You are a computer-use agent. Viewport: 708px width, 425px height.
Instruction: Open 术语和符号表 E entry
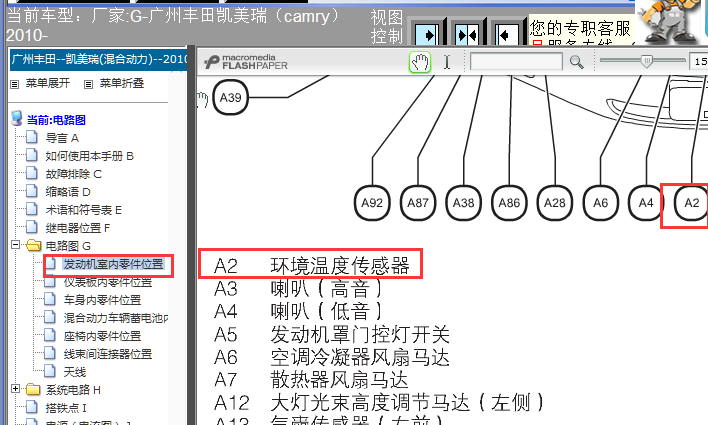coord(84,210)
